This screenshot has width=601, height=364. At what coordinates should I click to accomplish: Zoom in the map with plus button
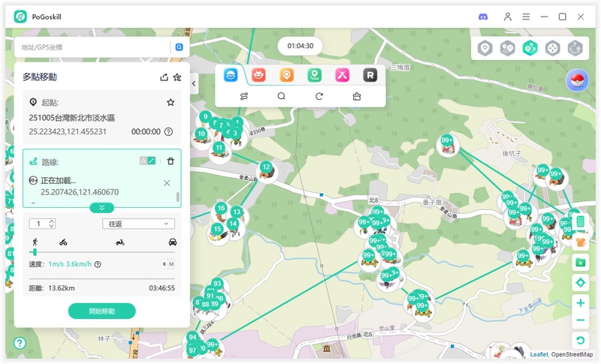tap(580, 303)
